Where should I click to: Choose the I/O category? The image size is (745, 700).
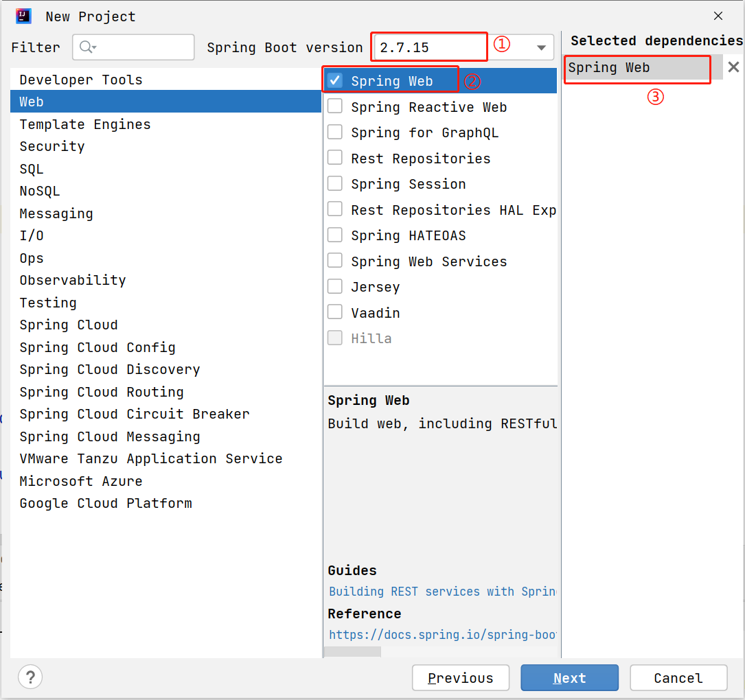click(165, 235)
